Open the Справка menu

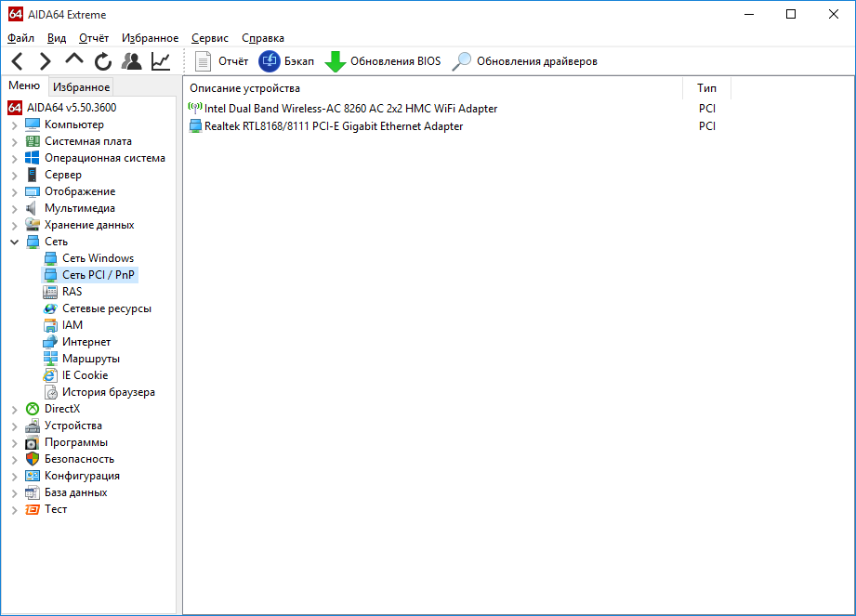point(263,38)
